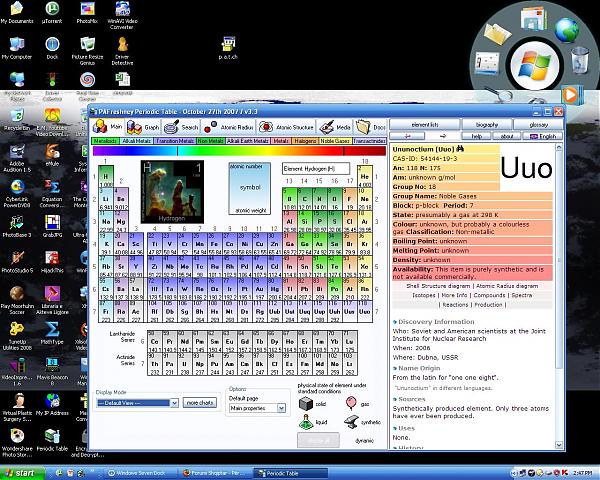Open the Atomic Radius diagram link
Screen dimensions: 600x480
click(507, 286)
